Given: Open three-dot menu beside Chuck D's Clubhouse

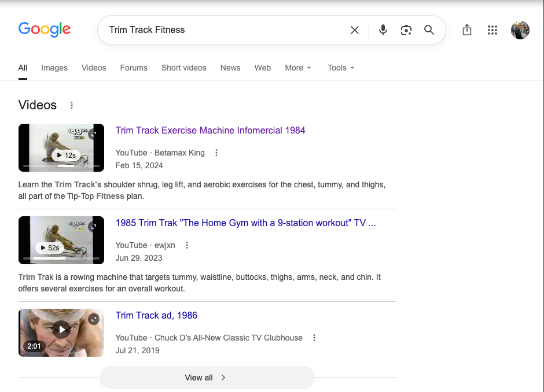Looking at the screenshot, I should (314, 338).
